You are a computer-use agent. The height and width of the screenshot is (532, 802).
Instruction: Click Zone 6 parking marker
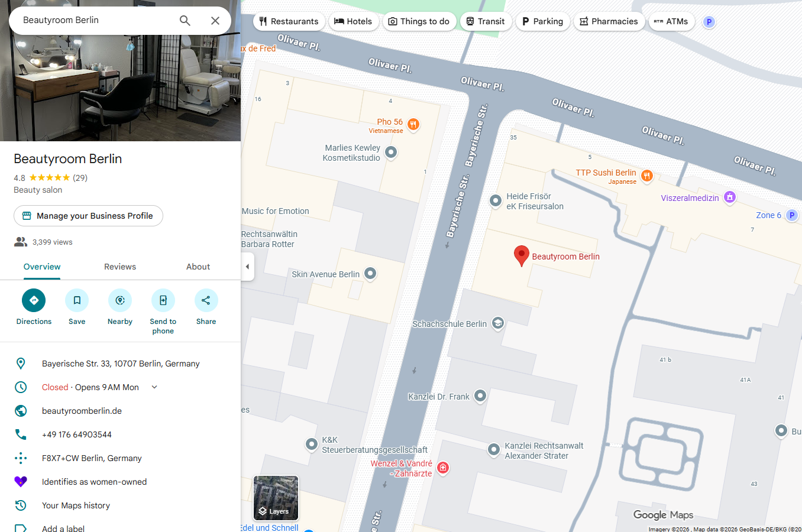(x=792, y=215)
